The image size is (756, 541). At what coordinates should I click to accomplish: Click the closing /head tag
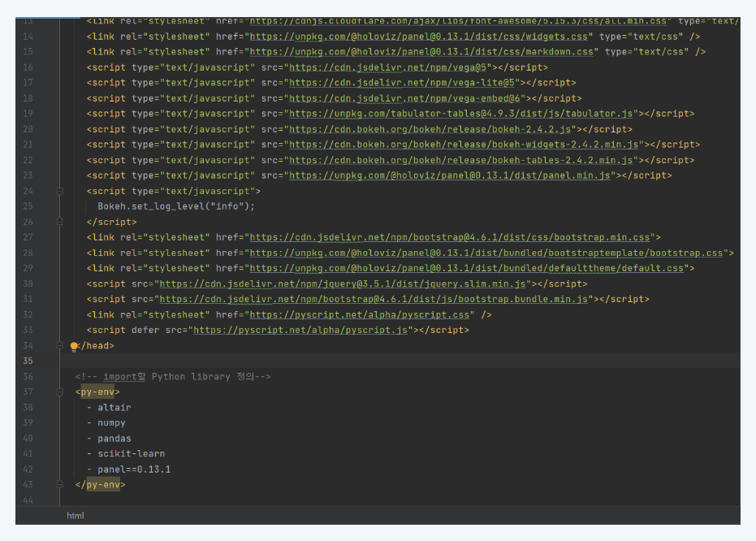point(97,346)
